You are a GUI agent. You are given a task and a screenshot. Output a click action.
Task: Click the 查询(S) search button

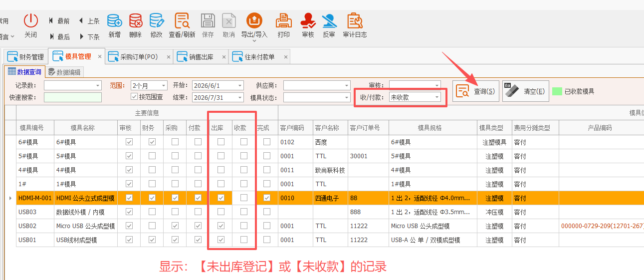coord(476,91)
